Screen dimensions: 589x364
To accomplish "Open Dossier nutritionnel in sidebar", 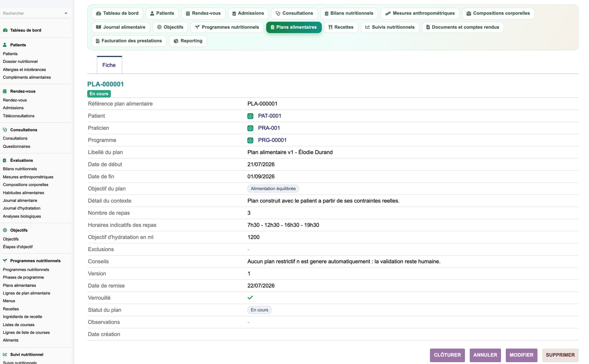I will 20,61.
